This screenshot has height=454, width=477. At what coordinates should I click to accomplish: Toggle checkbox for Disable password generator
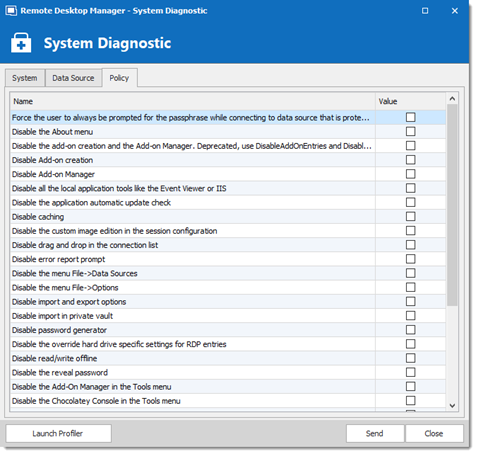tap(411, 330)
